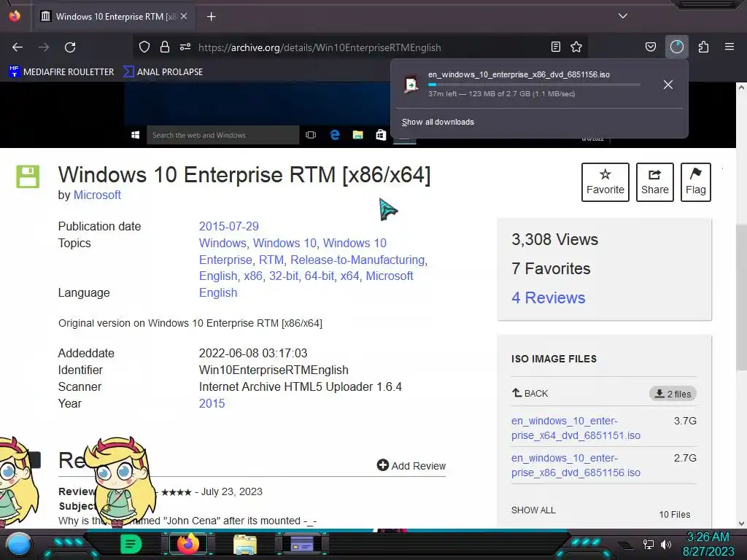Open the Firefox application menu

click(x=729, y=47)
